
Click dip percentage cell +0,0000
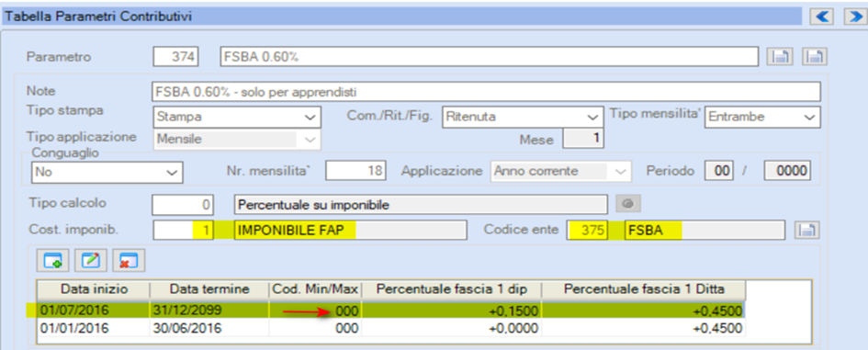[x=452, y=328]
